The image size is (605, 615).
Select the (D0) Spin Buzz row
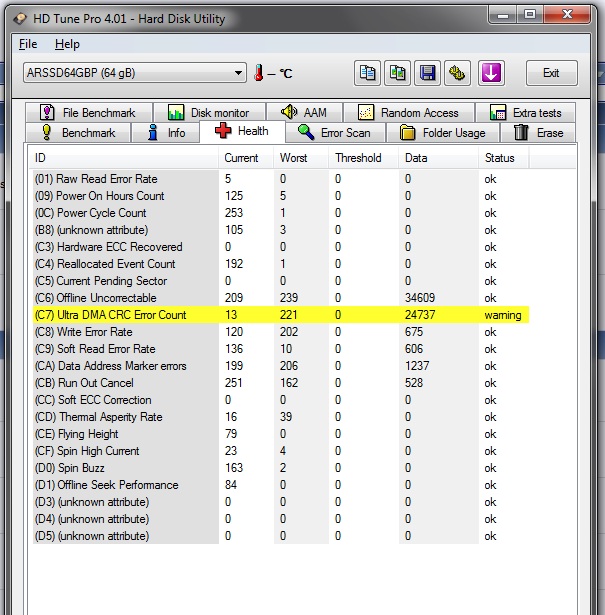[281, 468]
